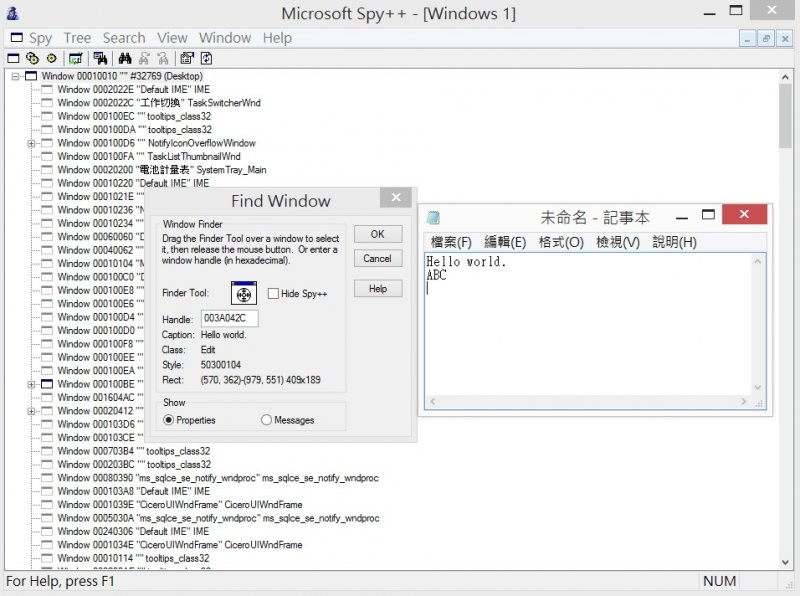
Task: Click the Desktop window icon in tree
Action: click(x=32, y=76)
